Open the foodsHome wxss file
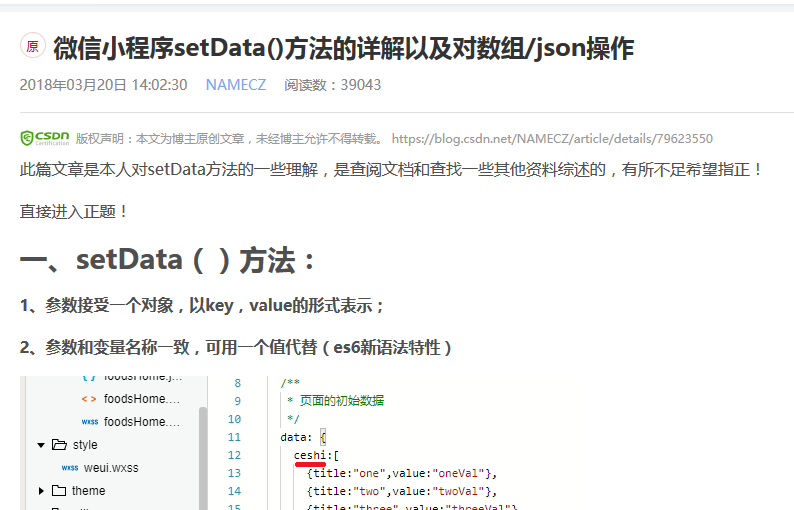Viewport: 794px width, 510px height. click(142, 422)
